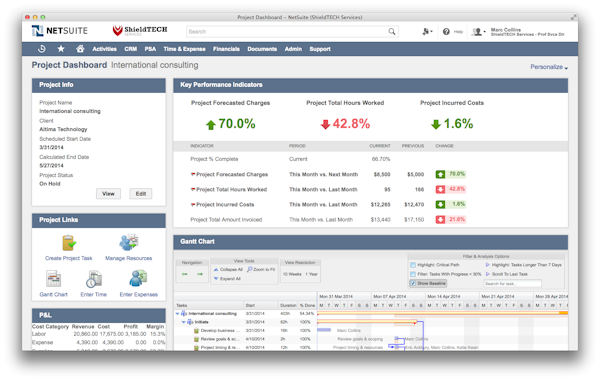Click the Create Project Task icon

(69, 243)
